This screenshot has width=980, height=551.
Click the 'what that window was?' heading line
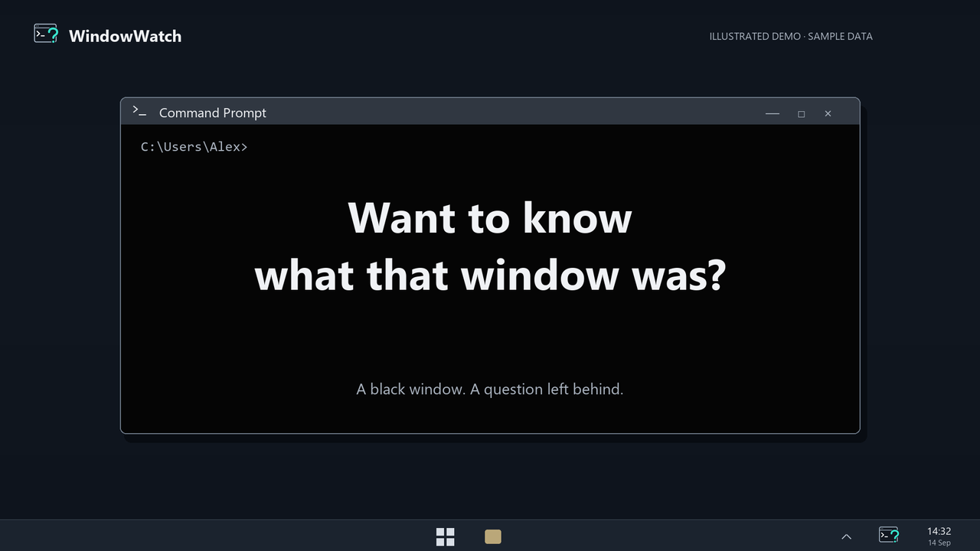[490, 275]
